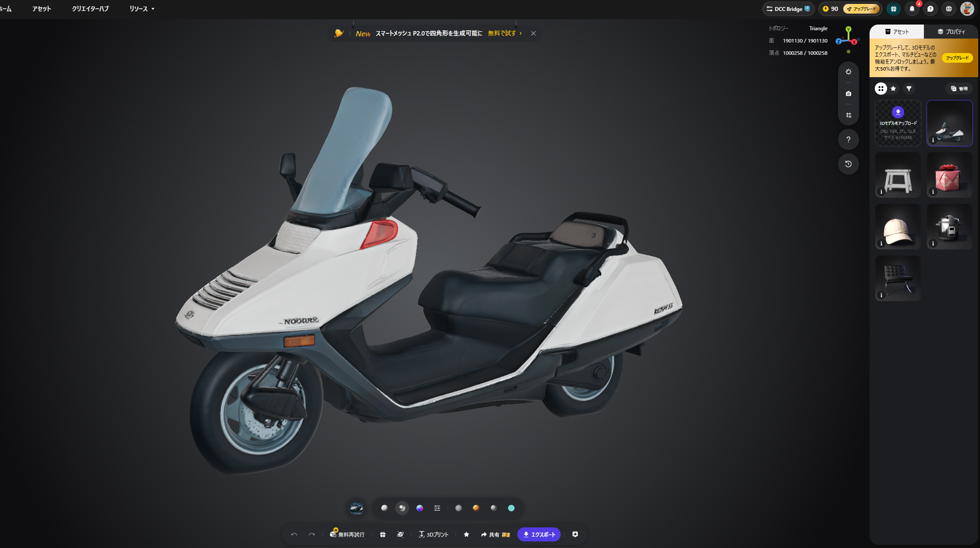Image resolution: width=980 pixels, height=548 pixels.
Task: Click the camera reset icon
Action: [x=849, y=93]
